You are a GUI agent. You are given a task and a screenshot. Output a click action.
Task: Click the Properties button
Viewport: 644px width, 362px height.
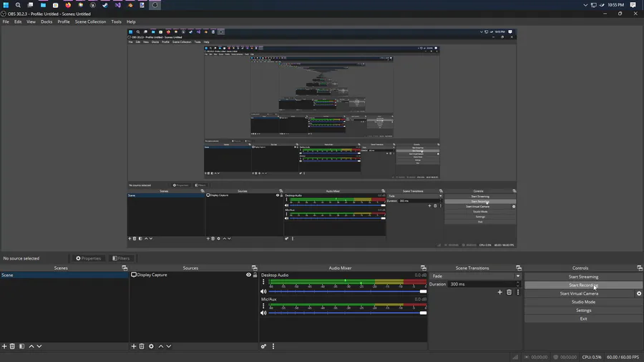[x=88, y=258]
